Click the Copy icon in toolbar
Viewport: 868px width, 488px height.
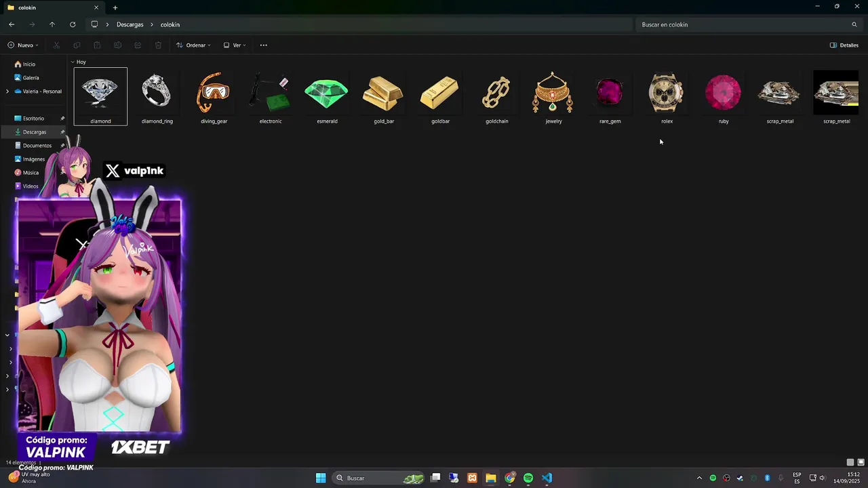coord(77,45)
